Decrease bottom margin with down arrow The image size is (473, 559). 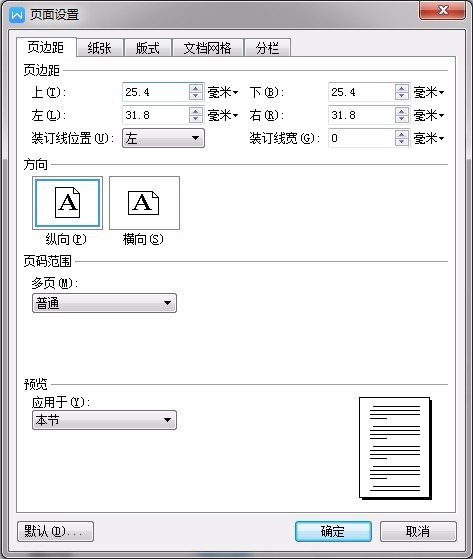tap(402, 96)
